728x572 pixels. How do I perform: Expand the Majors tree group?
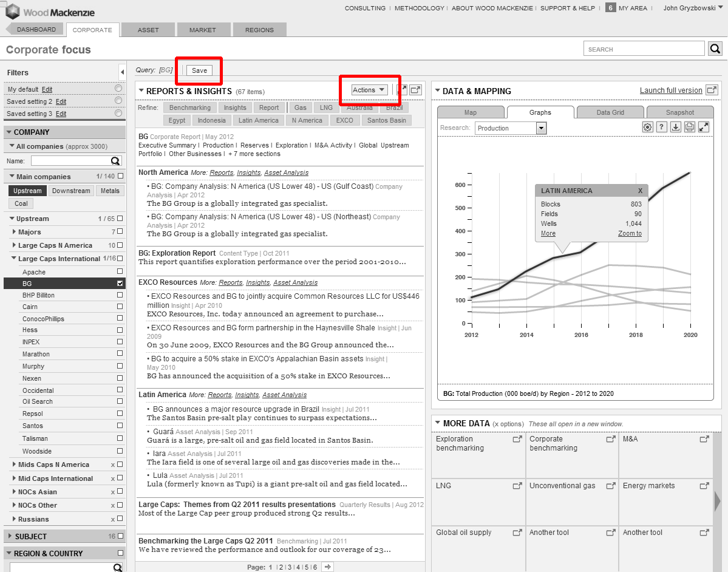coord(14,232)
